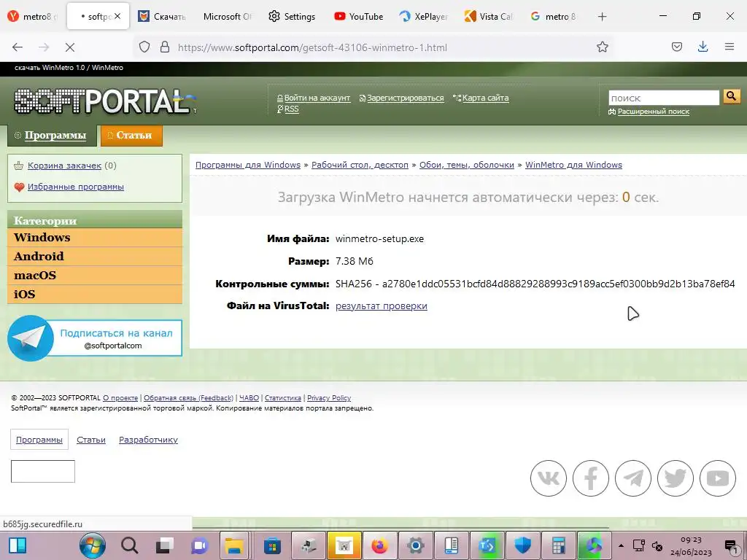Open the widgets panel taskbar icon
Image resolution: width=747 pixels, height=560 pixels.
pos(18,545)
